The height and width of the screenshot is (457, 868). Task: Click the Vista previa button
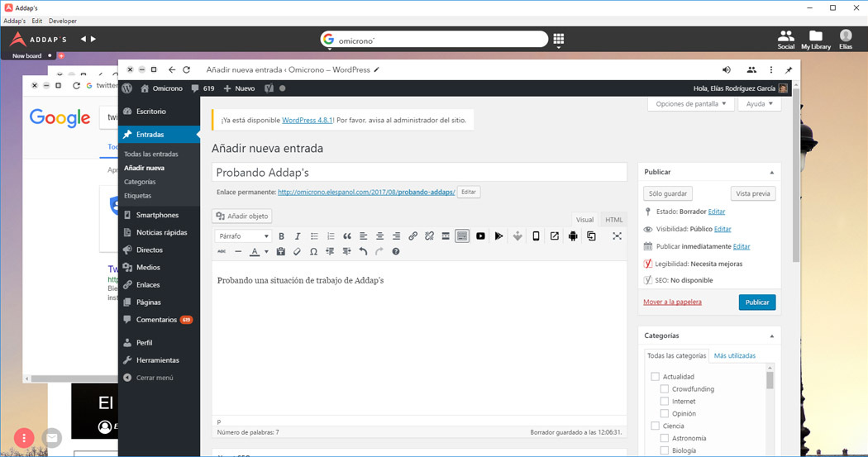pos(753,193)
